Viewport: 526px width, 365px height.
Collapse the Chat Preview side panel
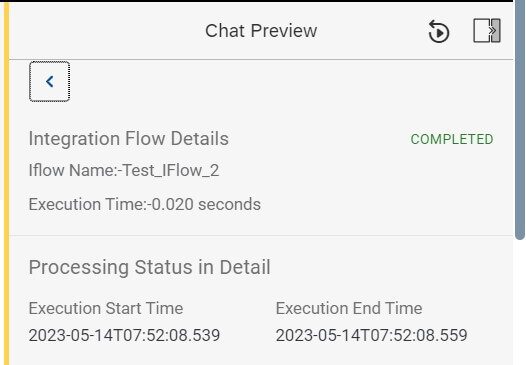[x=487, y=31]
